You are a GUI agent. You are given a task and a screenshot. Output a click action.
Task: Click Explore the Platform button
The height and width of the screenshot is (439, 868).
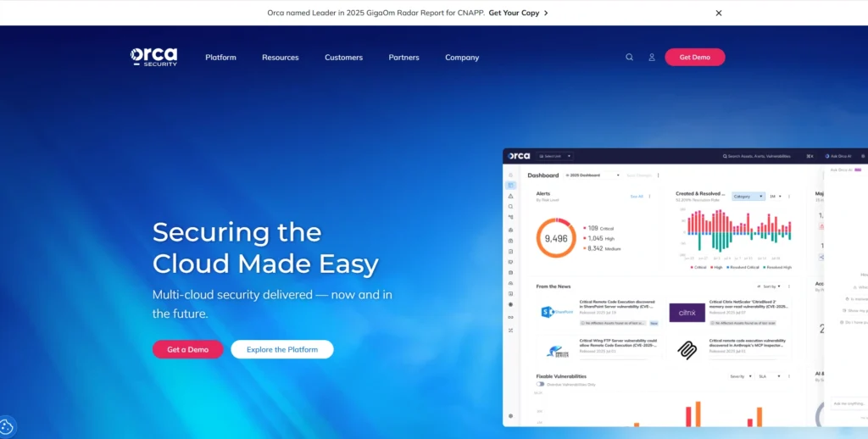pyautogui.click(x=282, y=349)
